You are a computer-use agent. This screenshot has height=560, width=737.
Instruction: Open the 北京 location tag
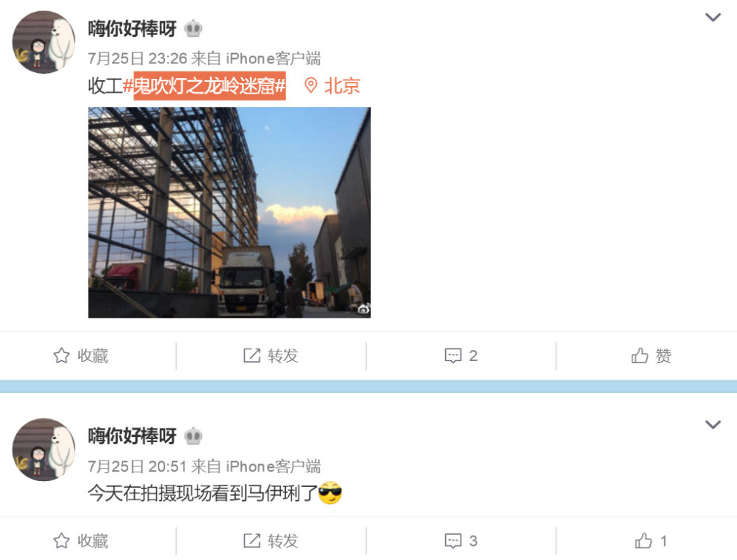click(x=332, y=85)
